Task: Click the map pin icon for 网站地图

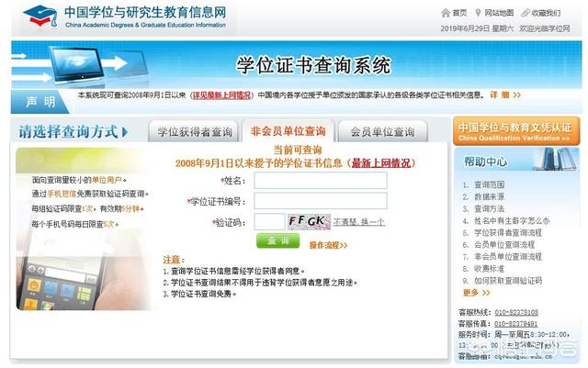Action: tap(478, 13)
